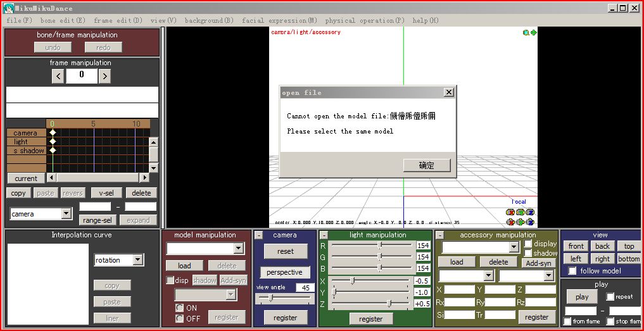Open the right accessory bone dropdown
The width and height of the screenshot is (644, 331).
pyautogui.click(x=549, y=275)
